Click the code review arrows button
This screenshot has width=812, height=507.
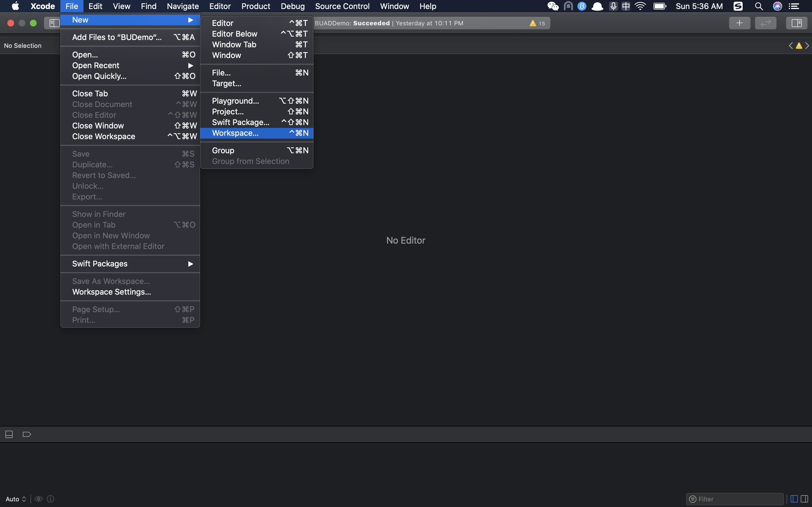(765, 23)
